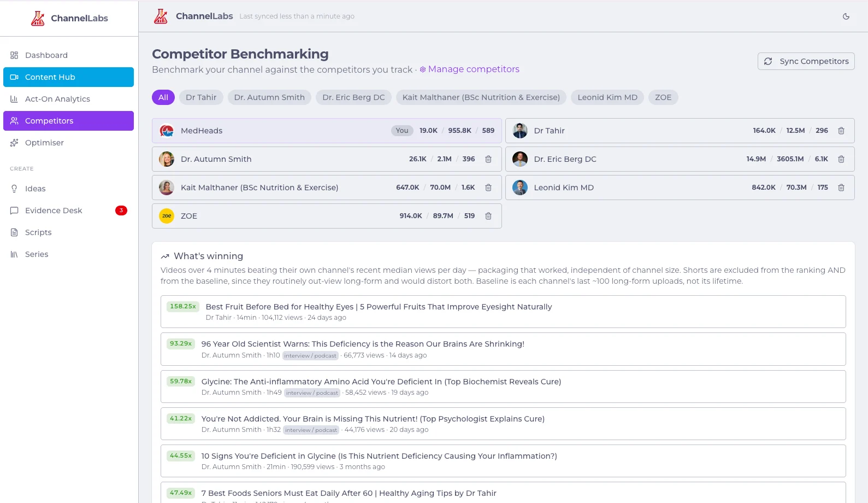Open Scripts under Create

(x=68, y=232)
